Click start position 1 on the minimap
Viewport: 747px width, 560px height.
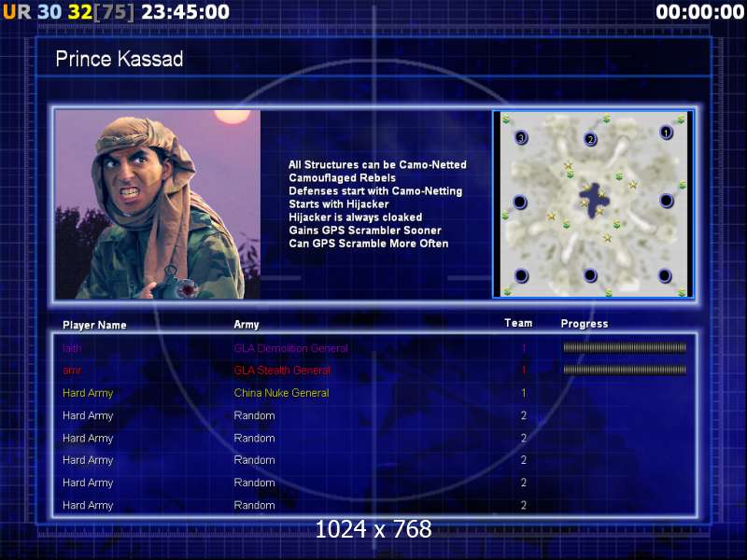[666, 133]
